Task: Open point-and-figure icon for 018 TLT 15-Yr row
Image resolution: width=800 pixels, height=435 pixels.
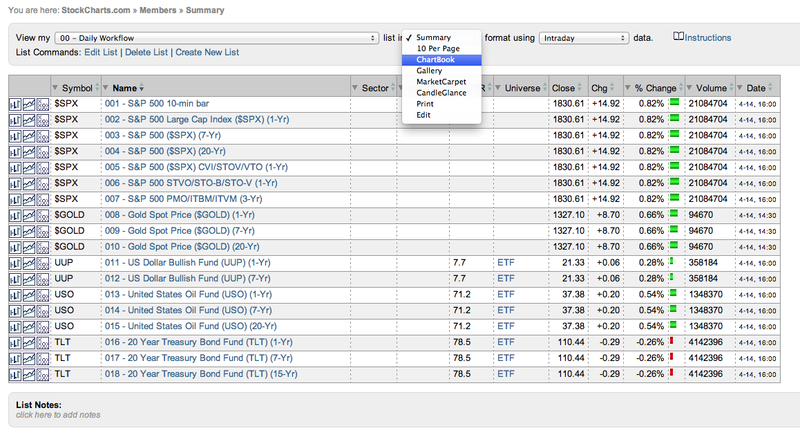Action: coord(42,375)
